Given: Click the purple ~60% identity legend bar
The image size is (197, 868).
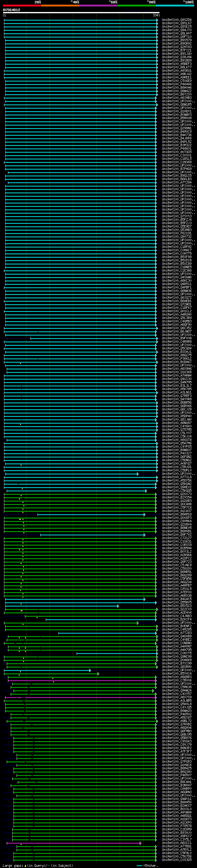Looking at the screenshot, I should (x=98, y=6).
